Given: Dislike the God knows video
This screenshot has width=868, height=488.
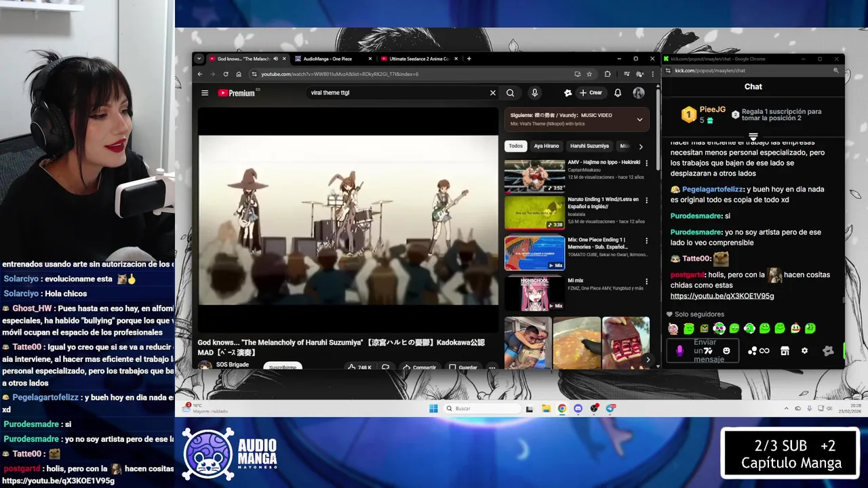Looking at the screenshot, I should (385, 367).
